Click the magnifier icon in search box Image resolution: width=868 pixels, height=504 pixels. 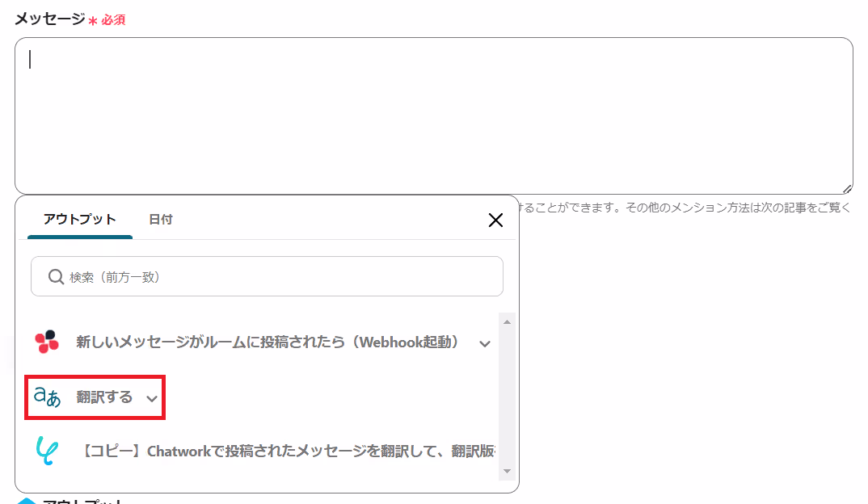click(56, 276)
